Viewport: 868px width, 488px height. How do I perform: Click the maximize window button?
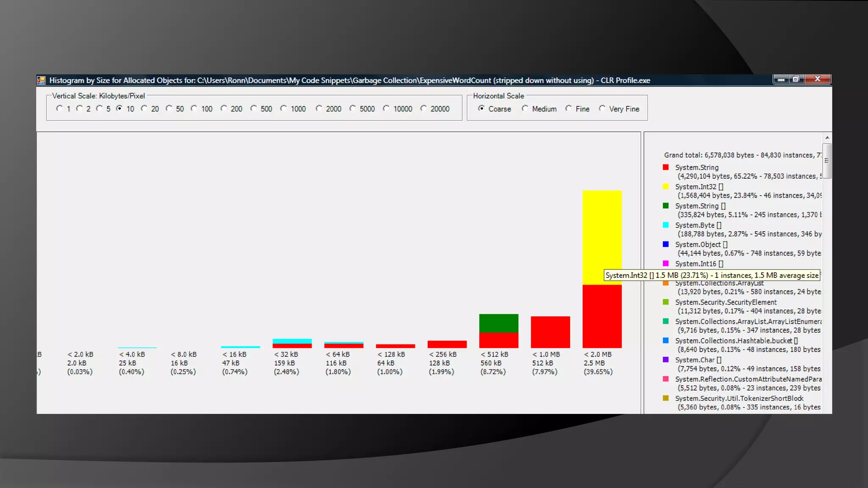[796, 79]
